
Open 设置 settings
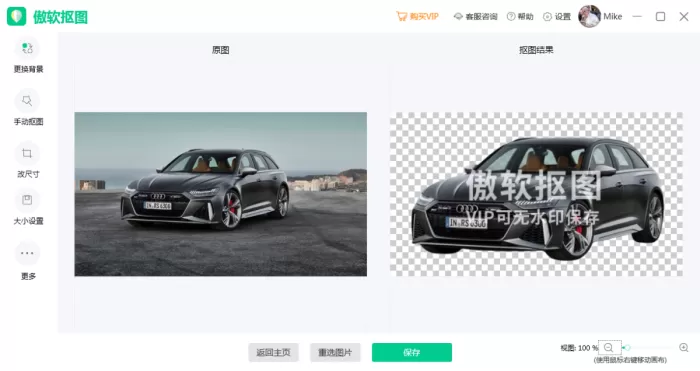click(557, 17)
